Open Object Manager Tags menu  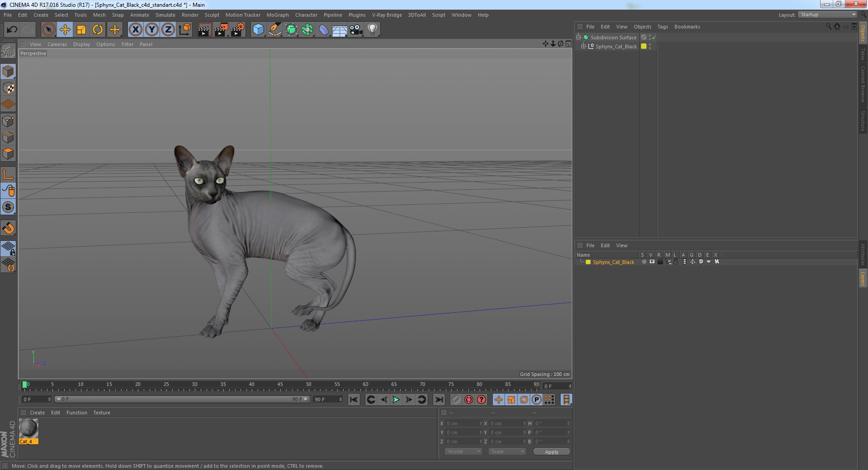(x=662, y=27)
